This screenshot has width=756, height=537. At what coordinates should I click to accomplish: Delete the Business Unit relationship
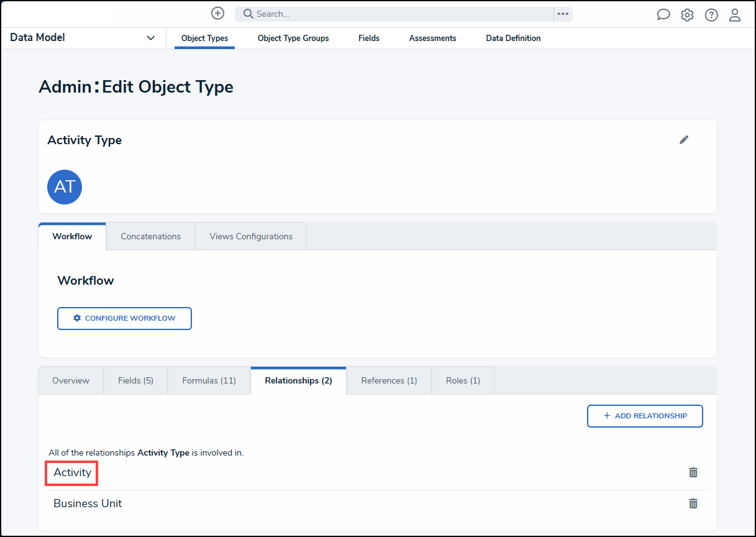(x=693, y=503)
